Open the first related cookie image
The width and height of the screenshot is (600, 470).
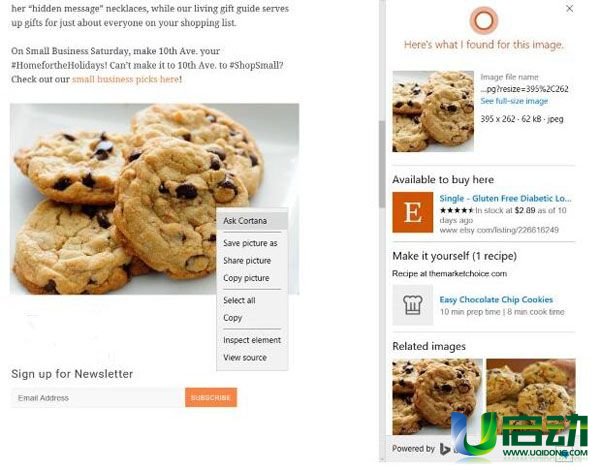[437, 397]
